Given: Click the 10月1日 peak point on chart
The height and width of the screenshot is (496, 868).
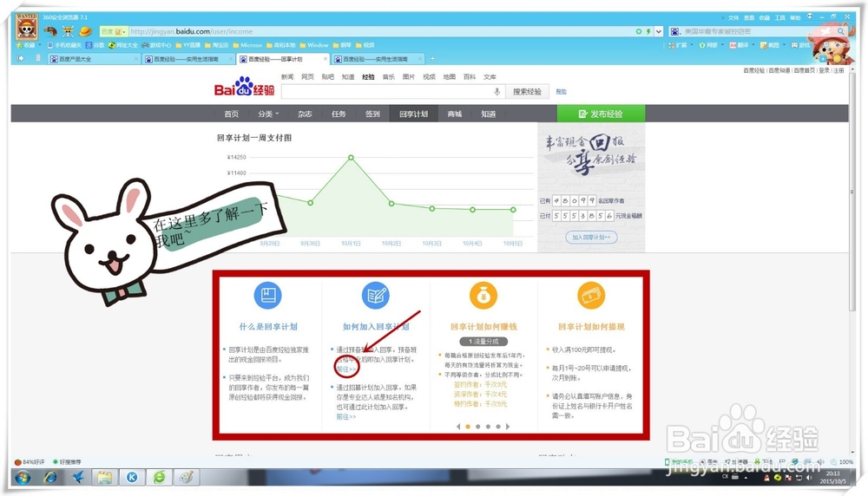Looking at the screenshot, I should [351, 158].
